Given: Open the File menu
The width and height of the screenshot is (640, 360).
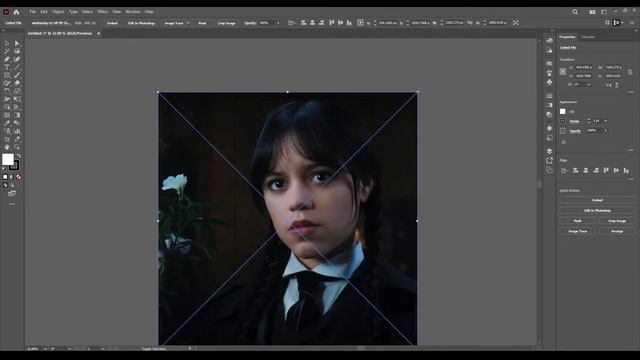Looking at the screenshot, I should pos(33,12).
